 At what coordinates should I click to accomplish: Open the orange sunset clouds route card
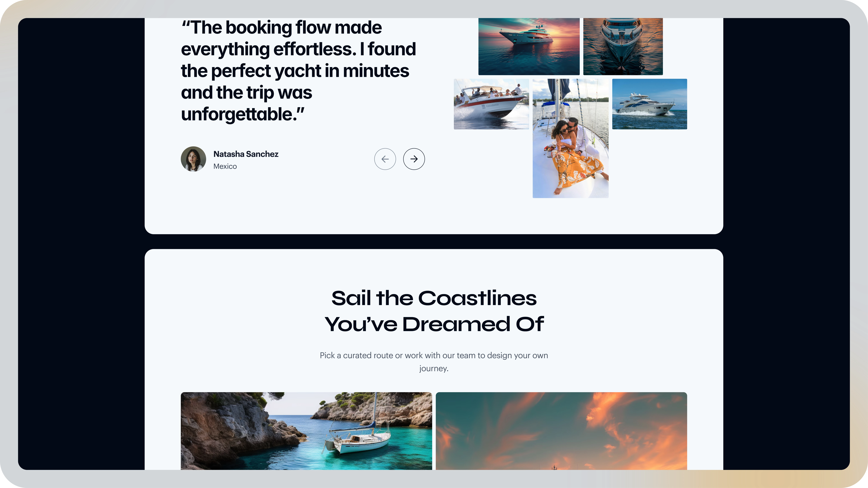[x=561, y=431]
